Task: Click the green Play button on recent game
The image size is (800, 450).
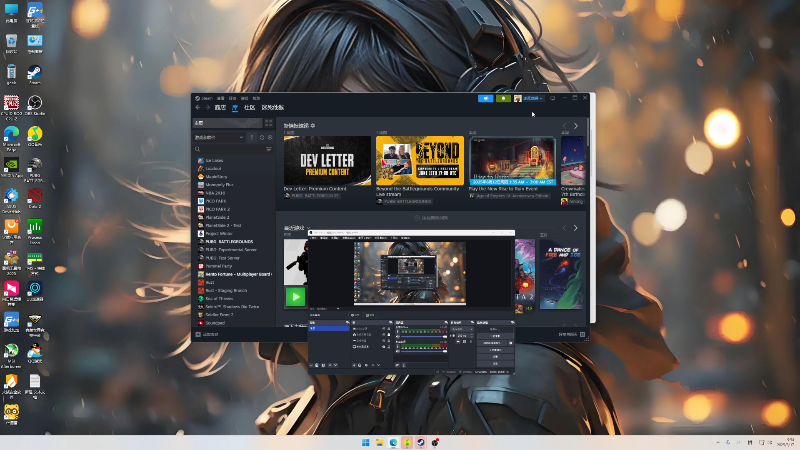Action: click(295, 296)
